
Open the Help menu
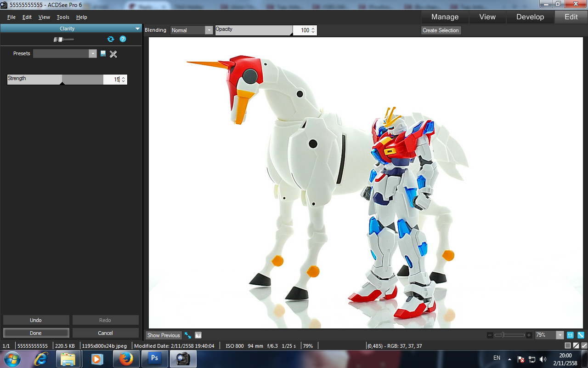click(82, 17)
